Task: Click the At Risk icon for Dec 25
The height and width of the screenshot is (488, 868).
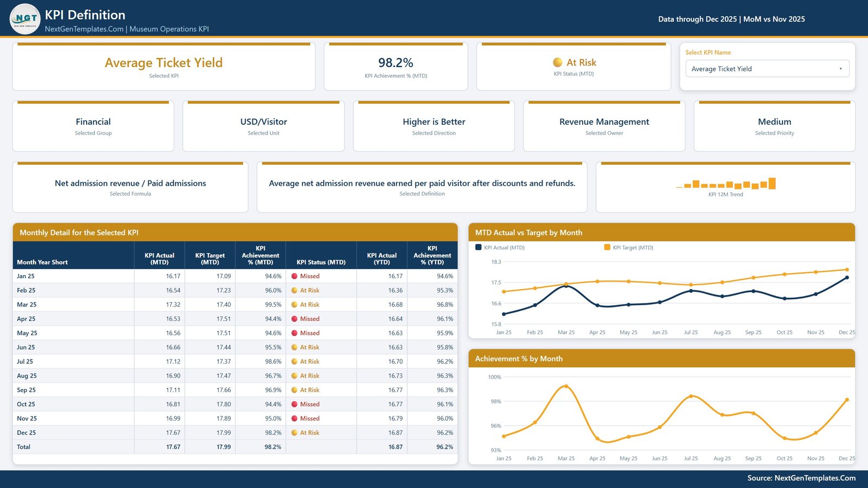Action: tap(294, 433)
